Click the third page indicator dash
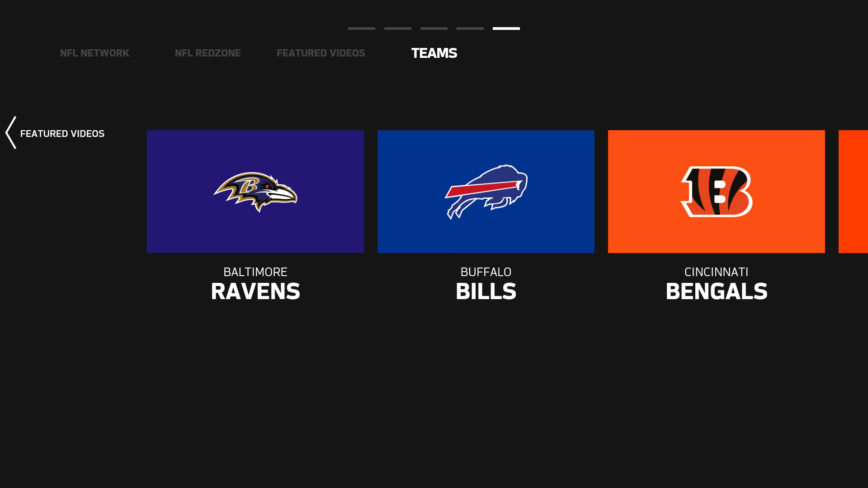The height and width of the screenshot is (488, 868). [434, 28]
